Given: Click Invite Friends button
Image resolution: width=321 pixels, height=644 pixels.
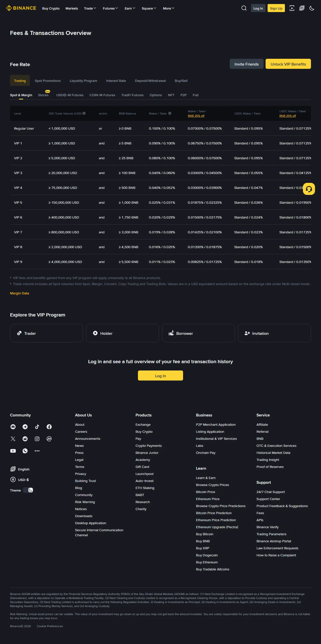Looking at the screenshot, I should 247,64.
